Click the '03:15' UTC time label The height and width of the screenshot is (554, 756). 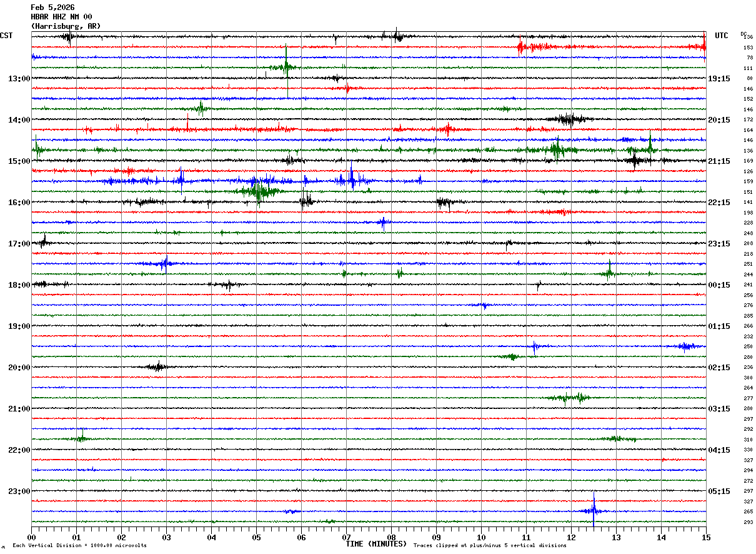tap(719, 409)
